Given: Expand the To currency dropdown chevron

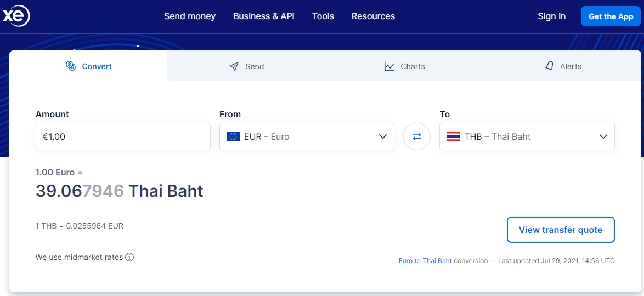Looking at the screenshot, I should coord(603,136).
